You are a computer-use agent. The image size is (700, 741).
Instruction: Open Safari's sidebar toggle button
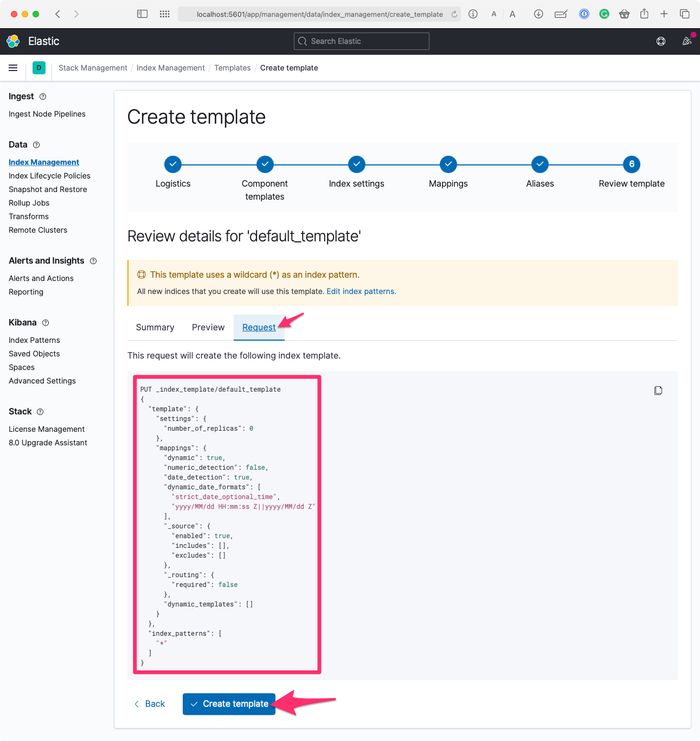tap(142, 14)
